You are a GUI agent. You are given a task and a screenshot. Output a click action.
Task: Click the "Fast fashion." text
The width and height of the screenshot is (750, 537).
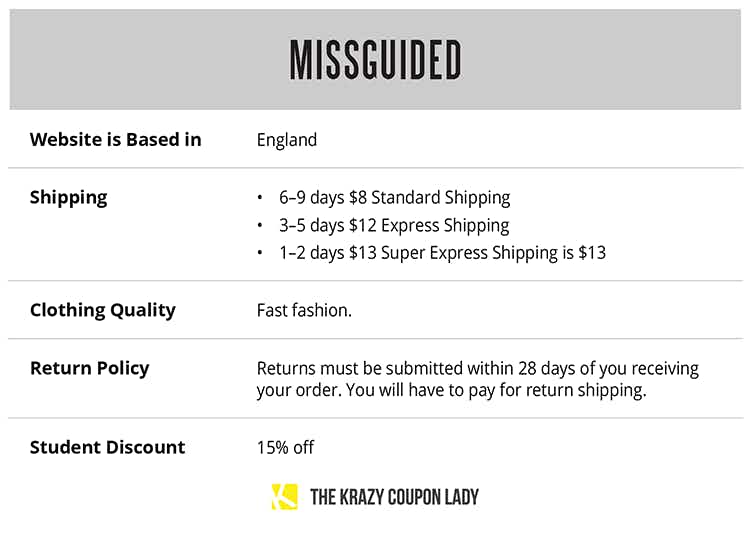[304, 310]
